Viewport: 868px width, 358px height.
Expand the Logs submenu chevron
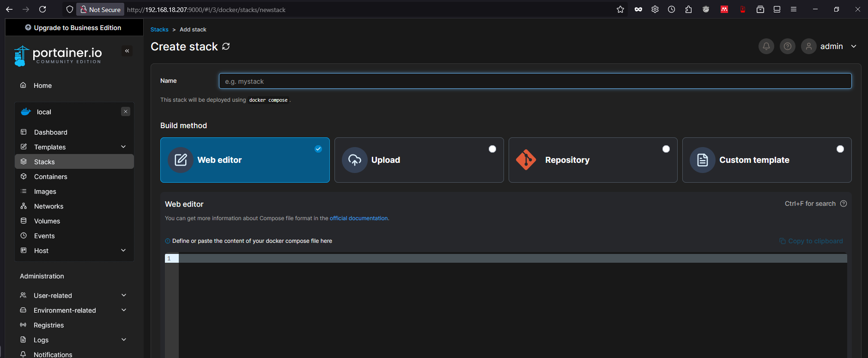coord(124,339)
